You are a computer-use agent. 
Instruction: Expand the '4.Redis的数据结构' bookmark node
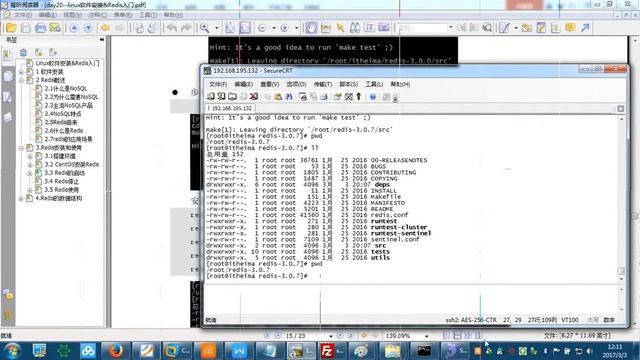point(21,198)
